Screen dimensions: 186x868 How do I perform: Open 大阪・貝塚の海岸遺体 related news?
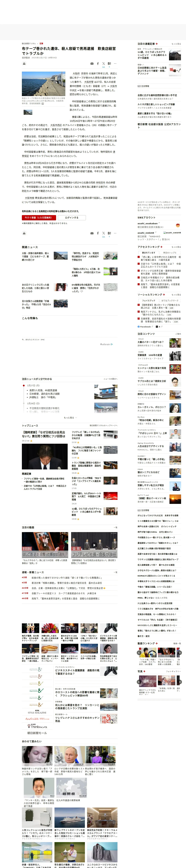tap(35, 256)
